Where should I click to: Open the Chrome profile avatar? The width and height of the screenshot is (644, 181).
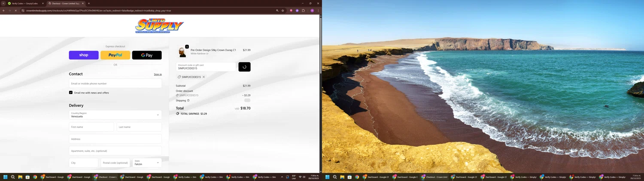(312, 11)
